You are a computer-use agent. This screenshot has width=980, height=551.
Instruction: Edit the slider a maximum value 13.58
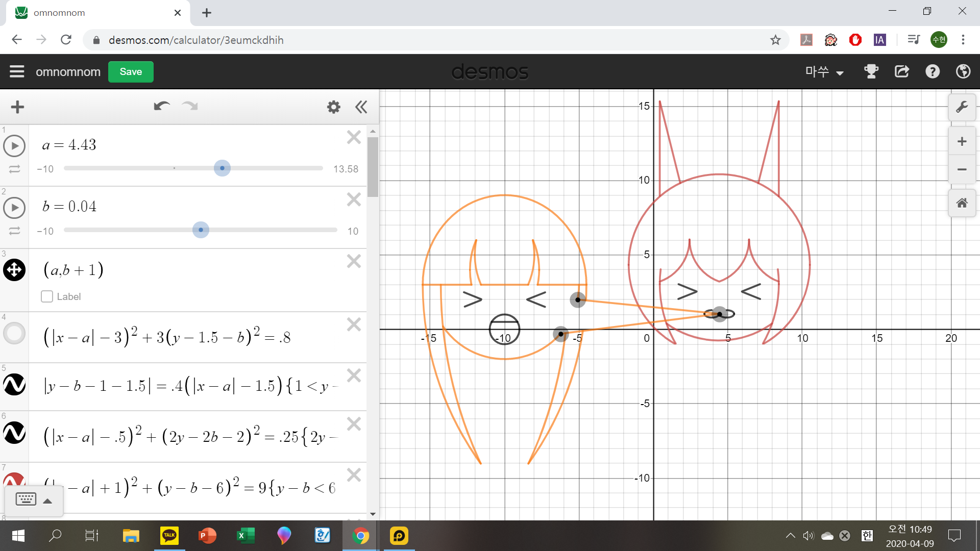tap(346, 169)
